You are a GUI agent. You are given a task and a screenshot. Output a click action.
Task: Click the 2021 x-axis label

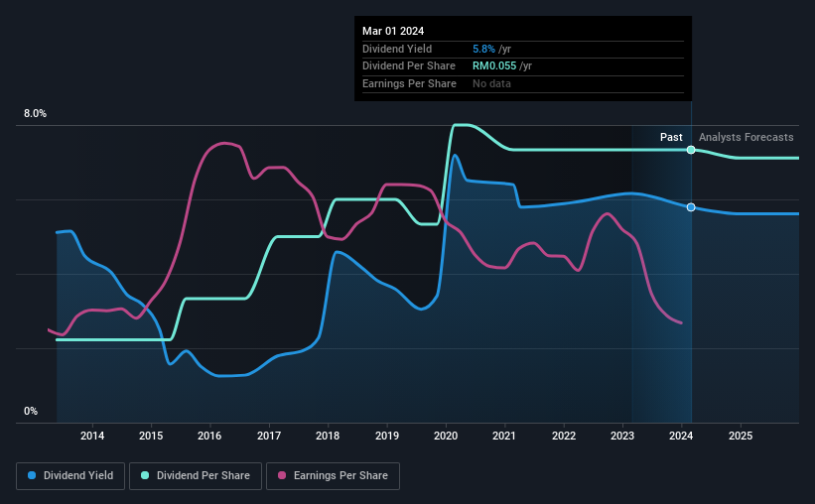click(x=503, y=436)
